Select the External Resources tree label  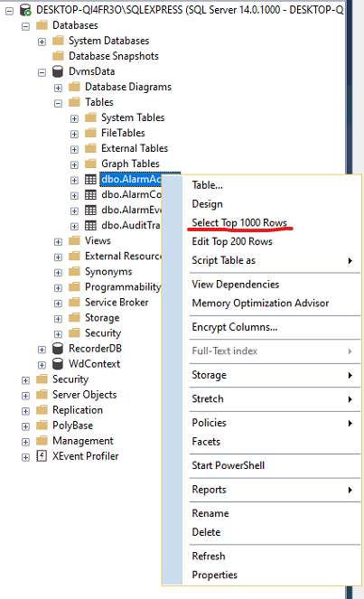123,256
